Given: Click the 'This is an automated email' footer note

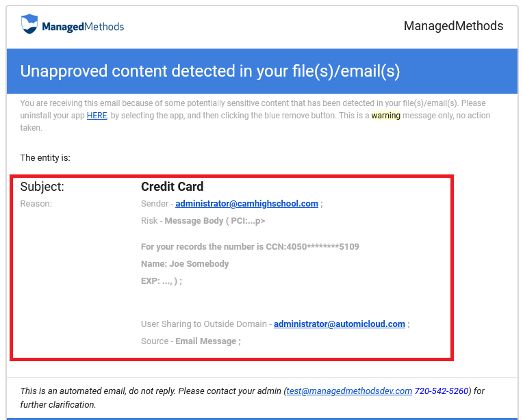Looking at the screenshot, I should (x=151, y=391).
